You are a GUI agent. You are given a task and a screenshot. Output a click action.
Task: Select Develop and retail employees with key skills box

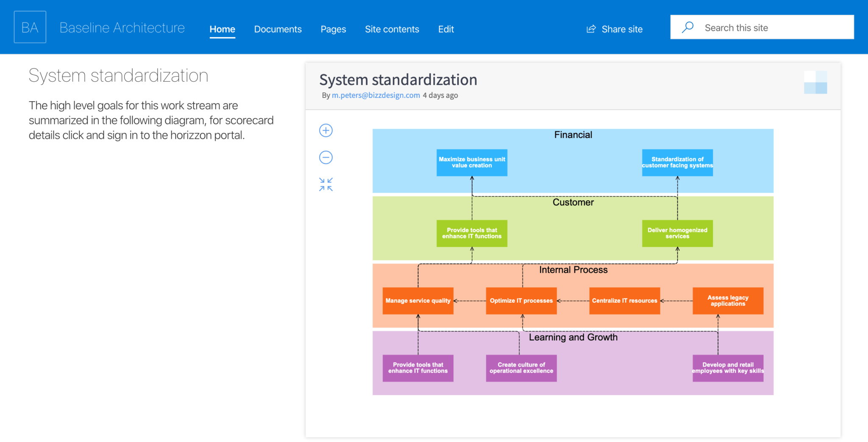point(728,368)
